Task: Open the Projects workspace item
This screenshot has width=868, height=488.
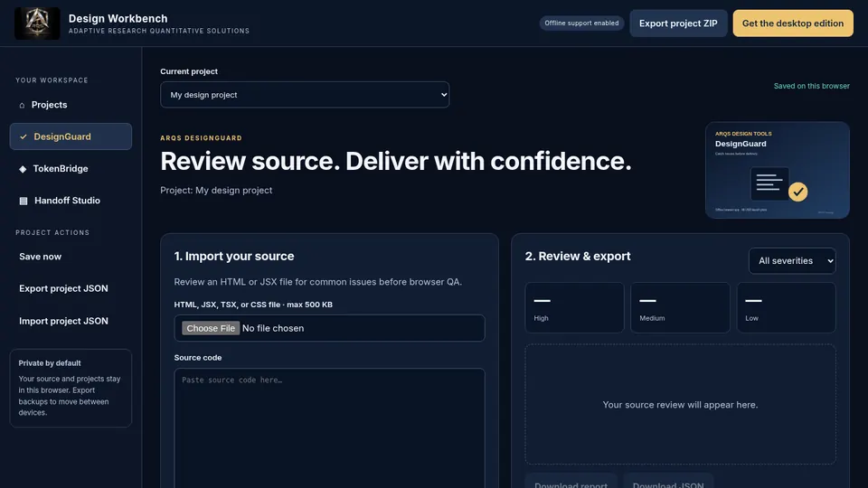Action: tap(71, 105)
